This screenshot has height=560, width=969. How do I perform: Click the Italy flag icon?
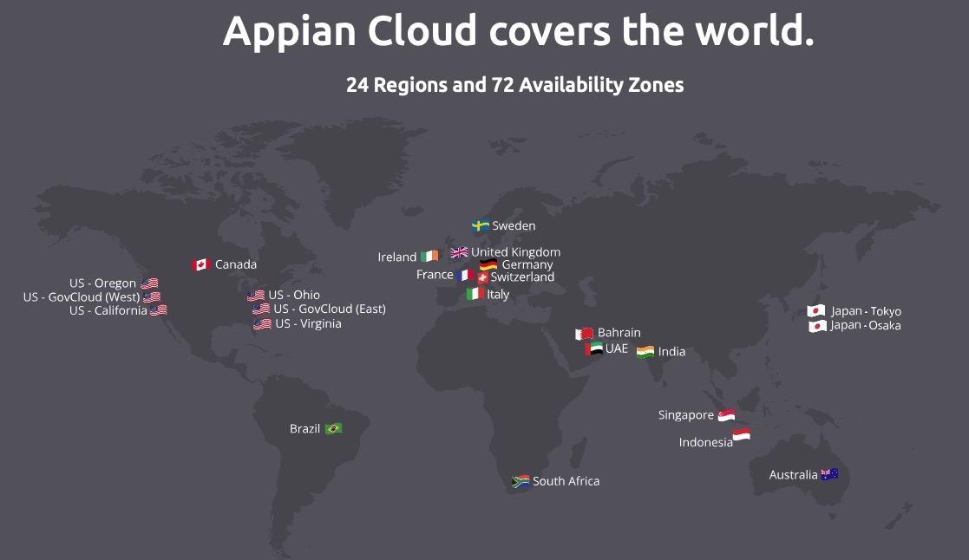tap(475, 294)
